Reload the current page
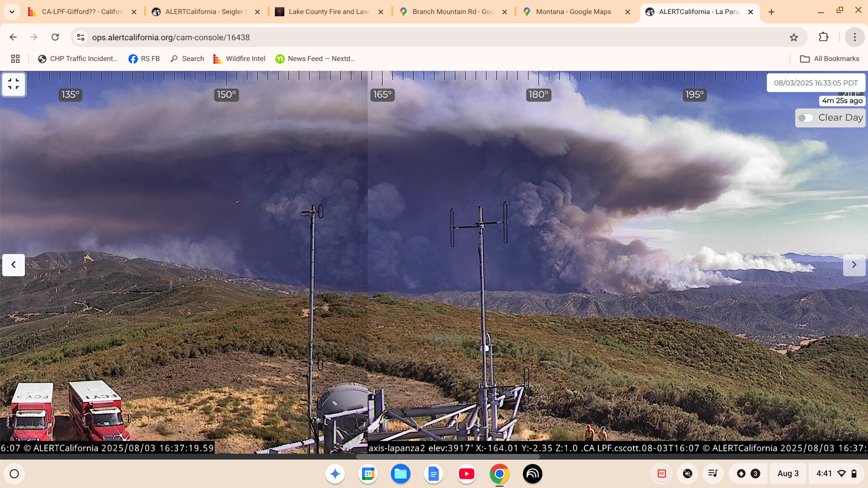 (x=55, y=38)
